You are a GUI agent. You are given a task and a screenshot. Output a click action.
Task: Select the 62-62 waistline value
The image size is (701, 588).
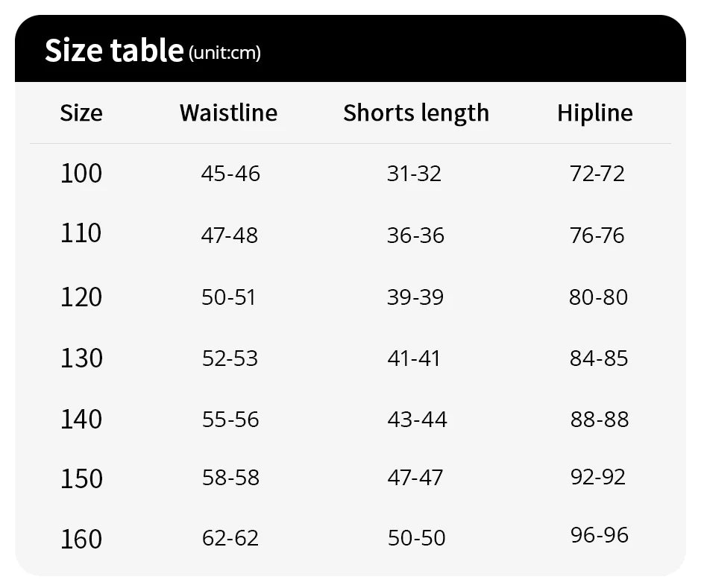pyautogui.click(x=230, y=538)
